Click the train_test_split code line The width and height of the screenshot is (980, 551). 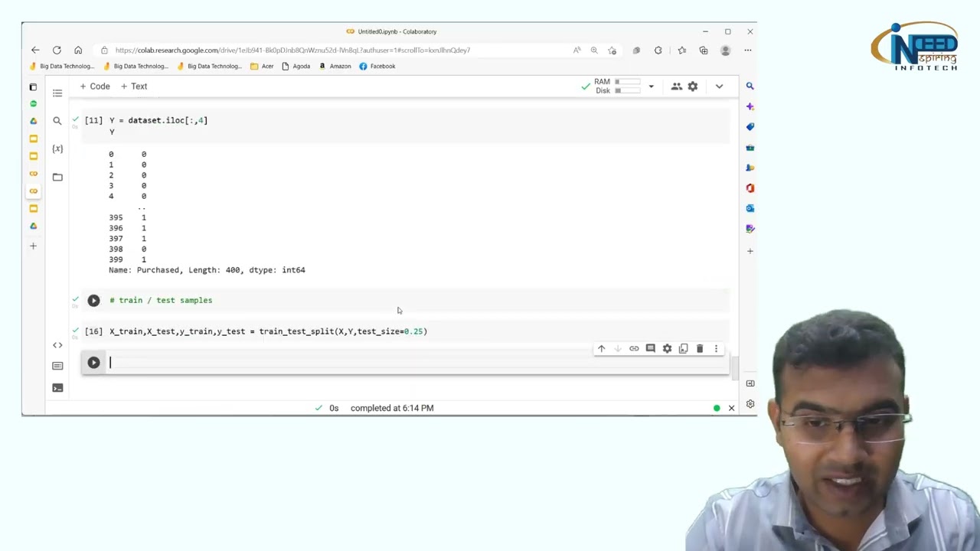[268, 331]
